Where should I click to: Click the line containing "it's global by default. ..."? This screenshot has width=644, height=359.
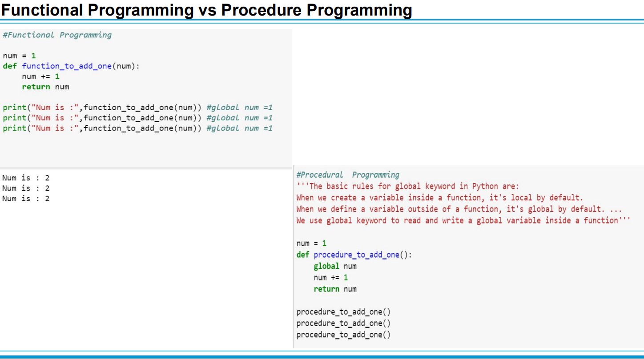pyautogui.click(x=459, y=209)
